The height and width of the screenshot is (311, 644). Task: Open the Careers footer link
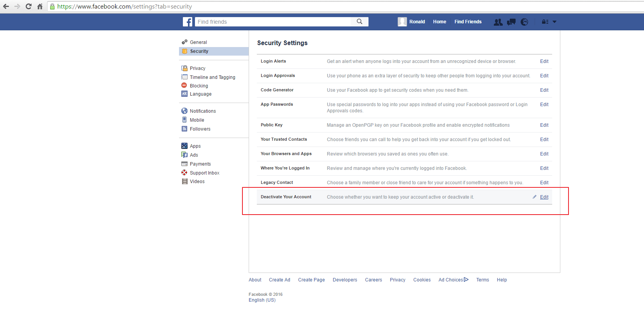pos(374,280)
